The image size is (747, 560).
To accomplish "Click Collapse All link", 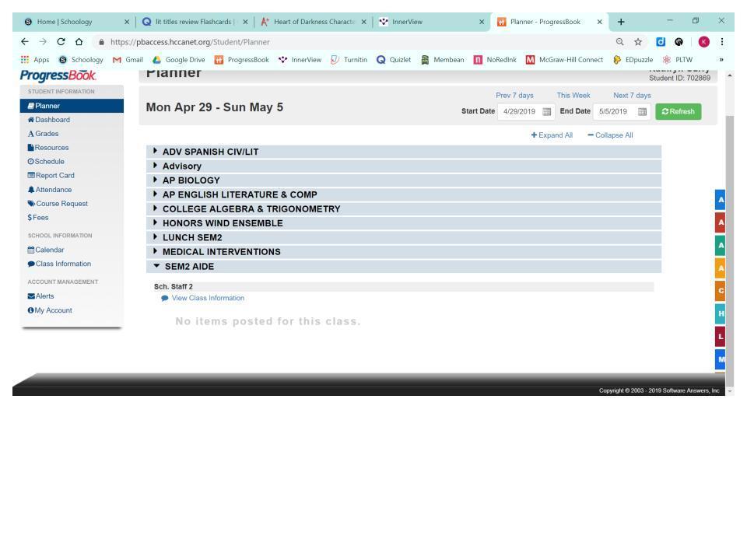I will click(x=610, y=135).
